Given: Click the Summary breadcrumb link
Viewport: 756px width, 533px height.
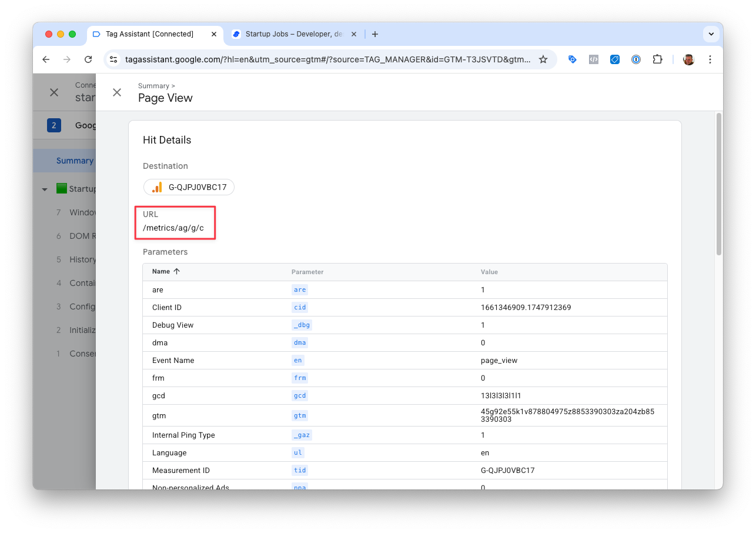Looking at the screenshot, I should click(x=153, y=86).
